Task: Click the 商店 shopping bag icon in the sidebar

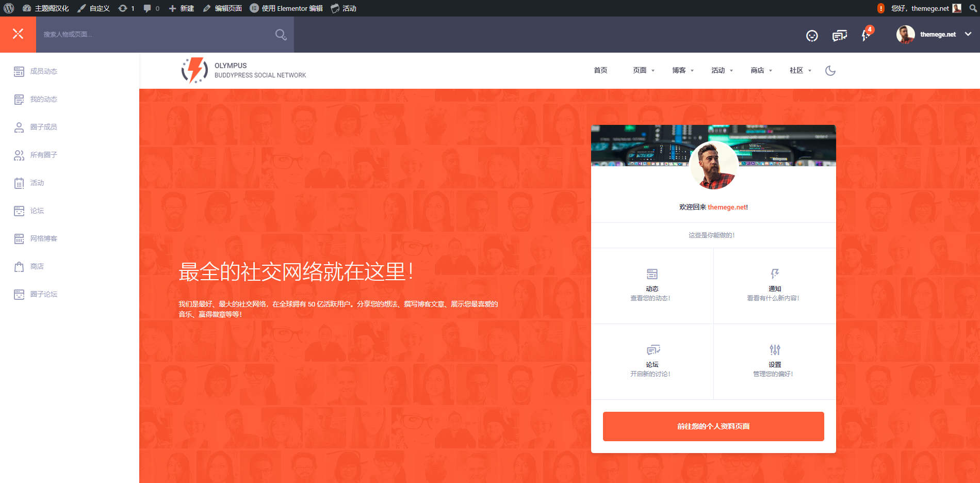Action: (x=19, y=266)
